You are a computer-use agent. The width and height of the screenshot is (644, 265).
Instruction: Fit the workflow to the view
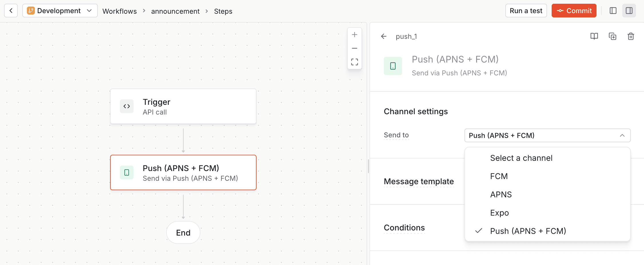point(354,62)
